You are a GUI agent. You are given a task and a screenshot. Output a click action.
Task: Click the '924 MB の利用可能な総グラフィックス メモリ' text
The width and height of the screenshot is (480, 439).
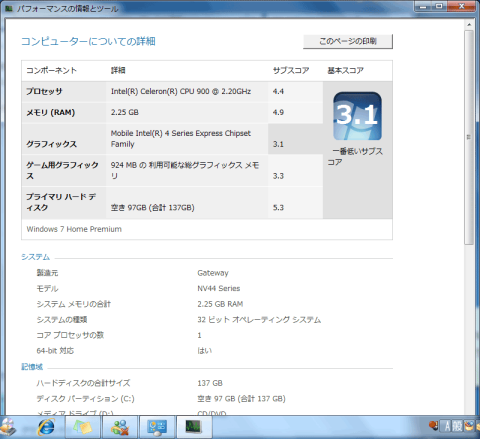click(x=185, y=170)
